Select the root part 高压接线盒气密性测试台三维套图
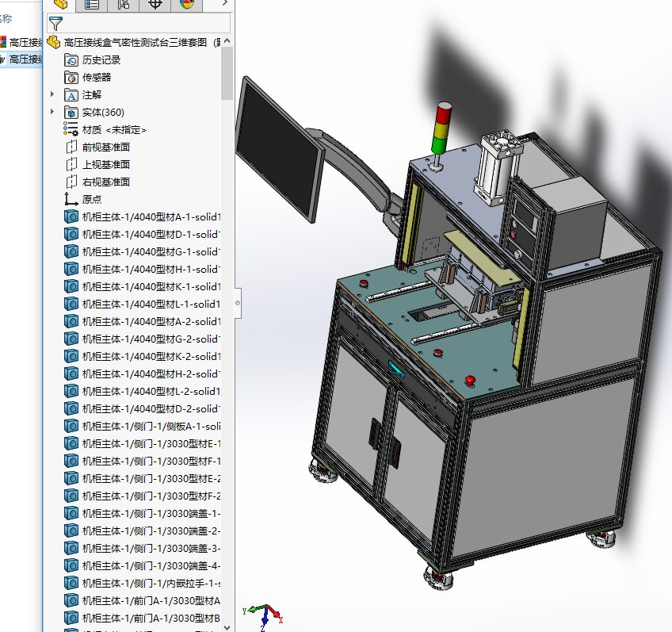Viewport: 672px width, 632px height. (134, 42)
